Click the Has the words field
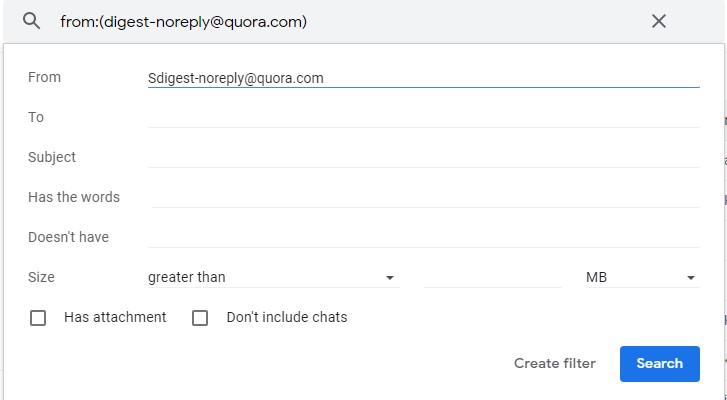The height and width of the screenshot is (400, 727). pos(426,197)
